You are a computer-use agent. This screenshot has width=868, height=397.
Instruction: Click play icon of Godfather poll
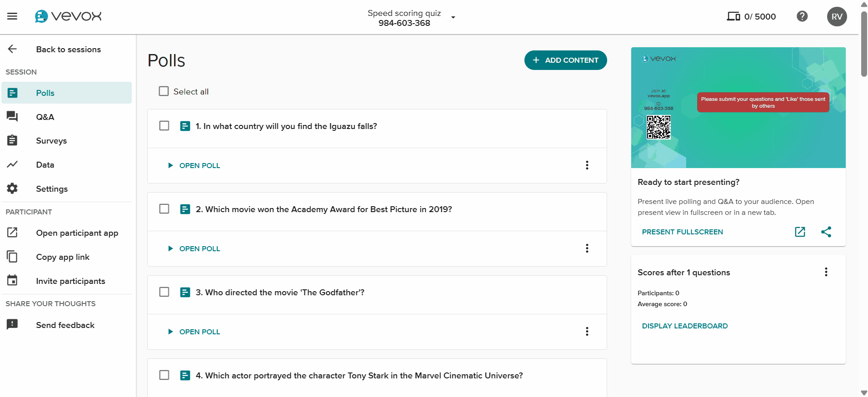click(170, 332)
